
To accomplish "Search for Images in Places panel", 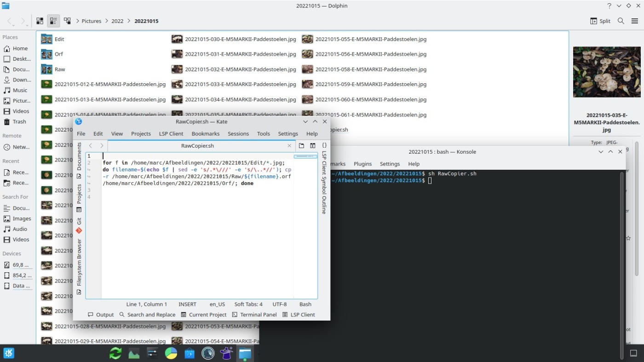I will click(x=17, y=218).
